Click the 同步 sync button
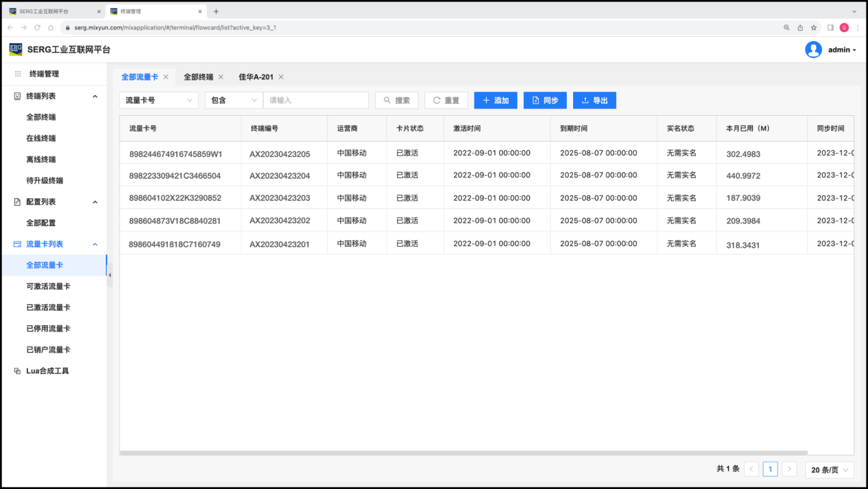868x489 pixels. (x=545, y=101)
